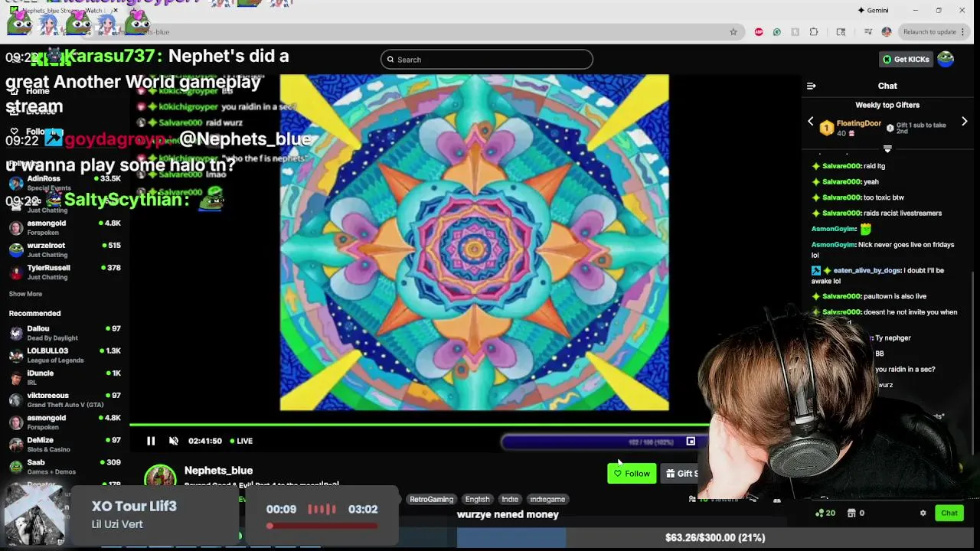Open chat settings gear icon
980x551 pixels.
tap(923, 514)
